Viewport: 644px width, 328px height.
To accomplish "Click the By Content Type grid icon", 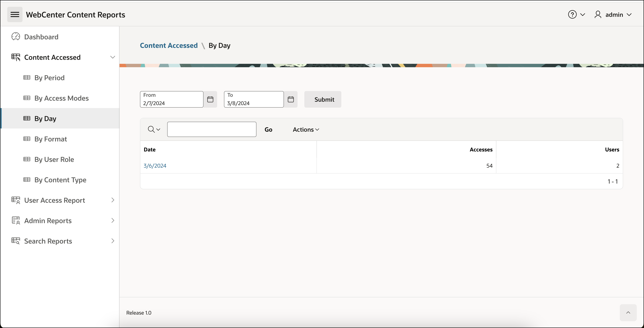I will pos(27,180).
